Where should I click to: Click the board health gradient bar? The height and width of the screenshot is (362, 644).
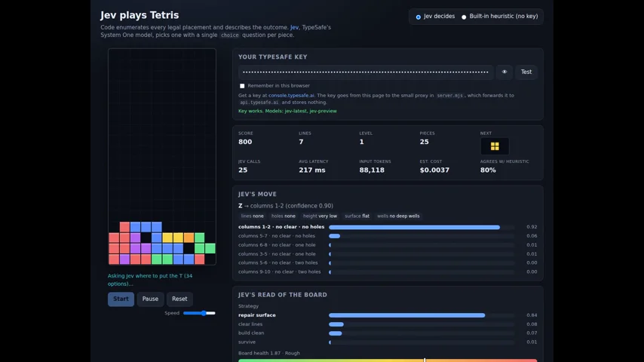pyautogui.click(x=388, y=360)
